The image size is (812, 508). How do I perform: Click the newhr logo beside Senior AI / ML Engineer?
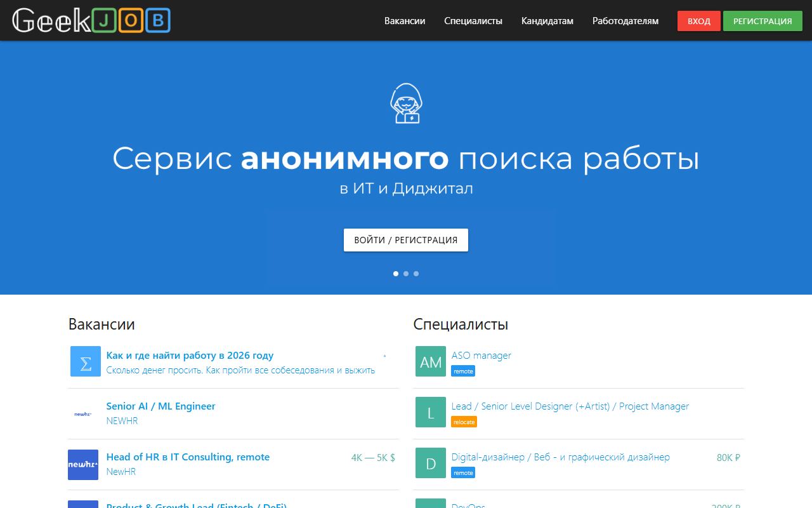[83, 414]
